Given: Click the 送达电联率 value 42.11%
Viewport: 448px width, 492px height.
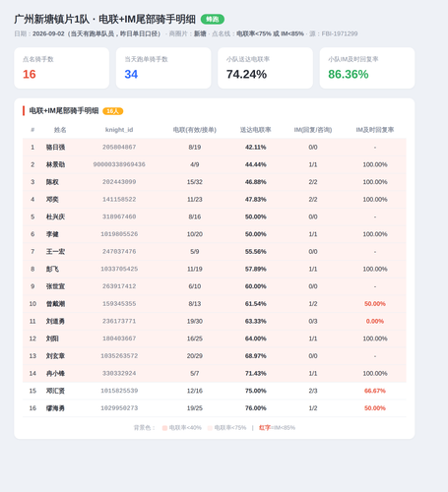Looking at the screenshot, I should [x=256, y=148].
